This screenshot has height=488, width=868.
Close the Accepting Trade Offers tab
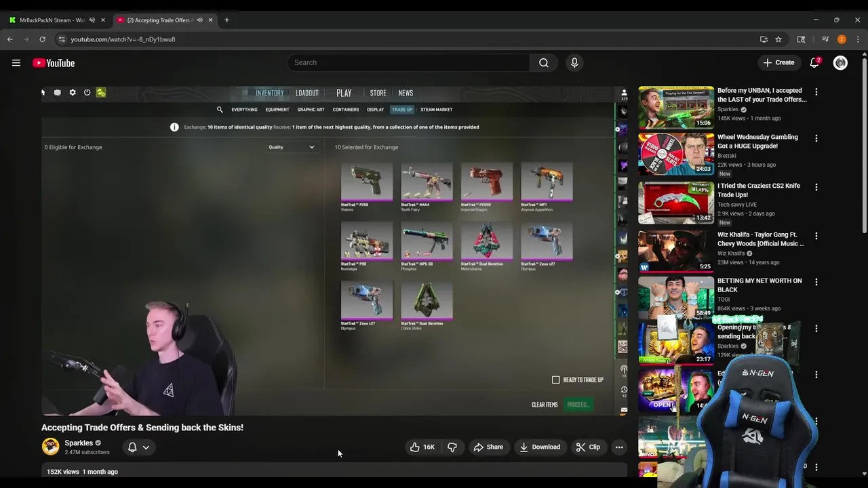pos(210,20)
